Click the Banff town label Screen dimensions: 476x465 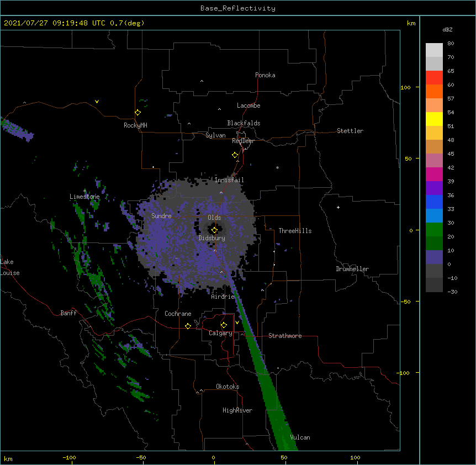(x=68, y=313)
